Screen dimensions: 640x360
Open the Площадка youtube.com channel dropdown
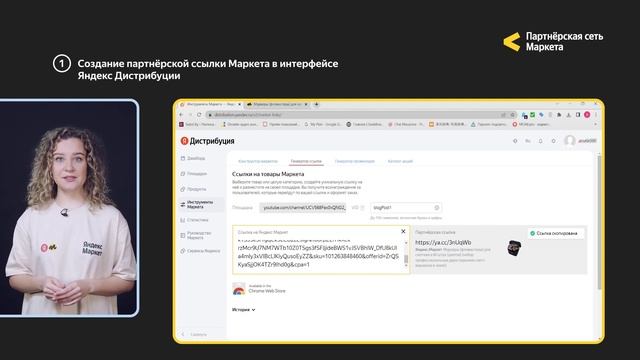click(303, 208)
